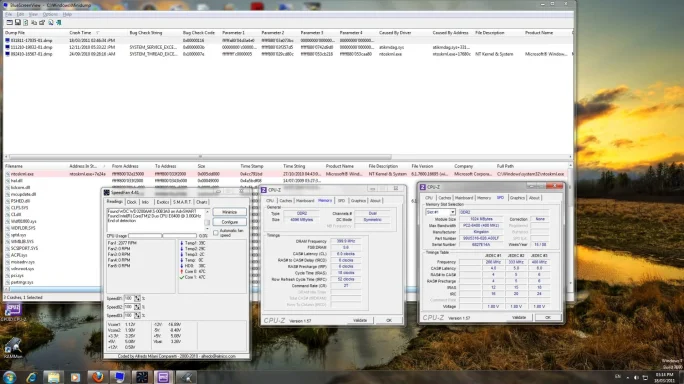Click the Refresh icon in BlueScreenView toolbar

pyautogui.click(x=26, y=22)
